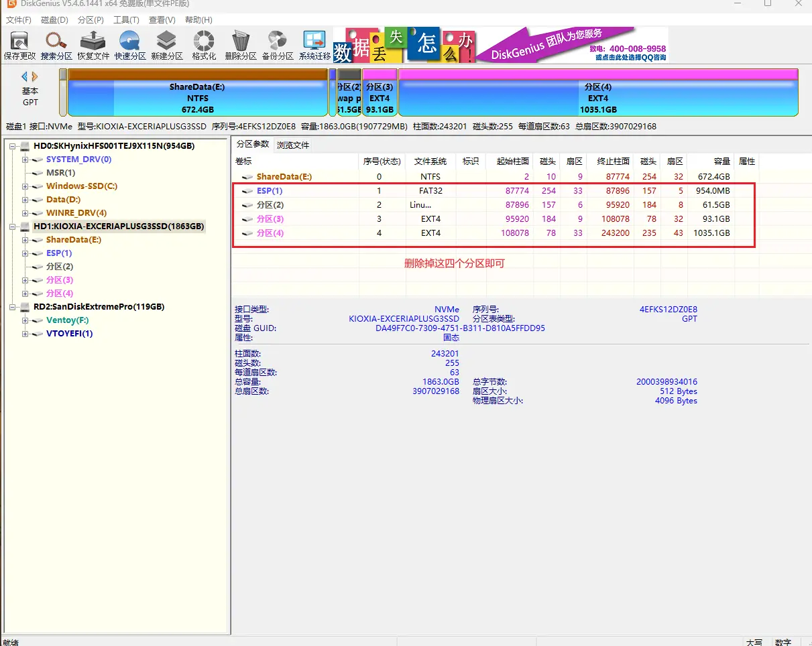Select HD1:KIOXIA-EXCERIAPLUSG3SSD disk in tree
This screenshot has height=646, width=812.
[x=119, y=227]
